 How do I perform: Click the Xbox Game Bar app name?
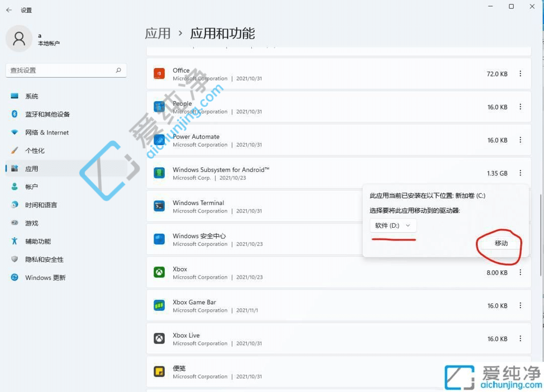click(x=194, y=302)
